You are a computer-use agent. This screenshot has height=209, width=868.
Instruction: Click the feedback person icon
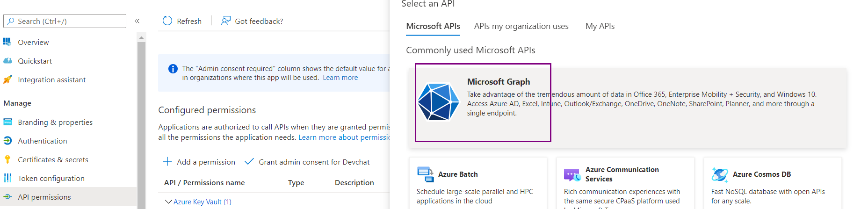(226, 21)
